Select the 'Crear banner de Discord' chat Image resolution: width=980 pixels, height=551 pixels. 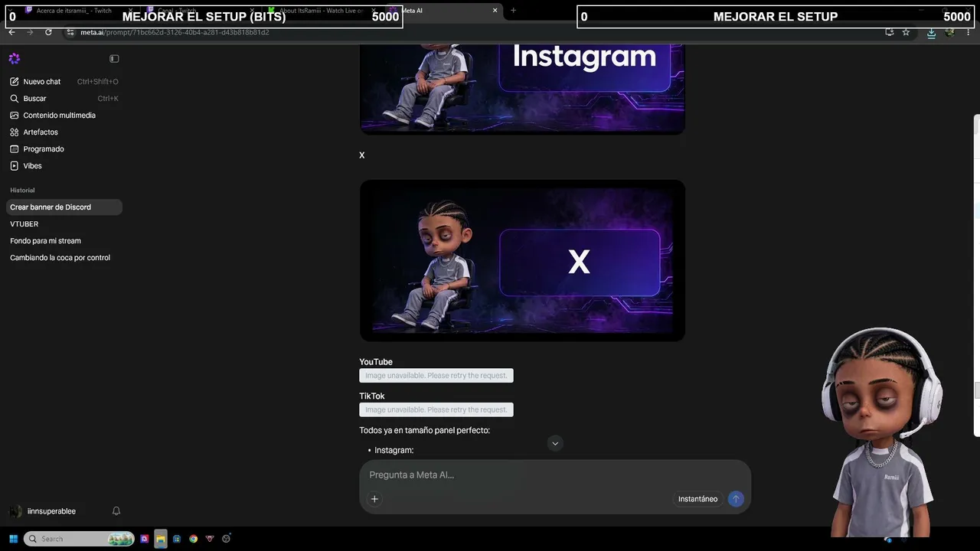pyautogui.click(x=64, y=207)
